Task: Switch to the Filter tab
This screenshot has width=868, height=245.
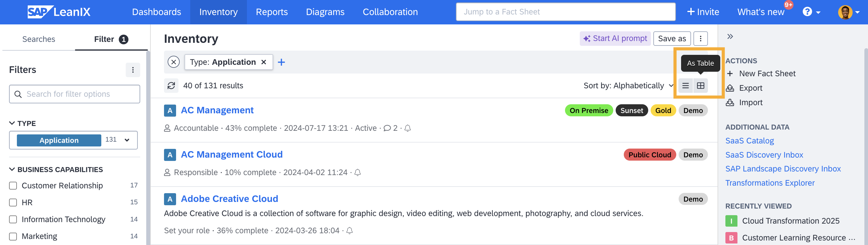Action: pyautogui.click(x=111, y=39)
